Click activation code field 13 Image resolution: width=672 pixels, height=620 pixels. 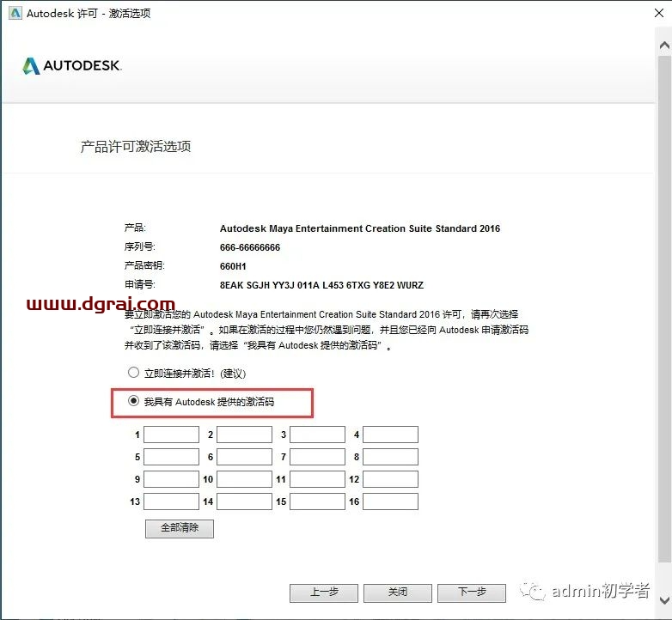[x=171, y=501]
